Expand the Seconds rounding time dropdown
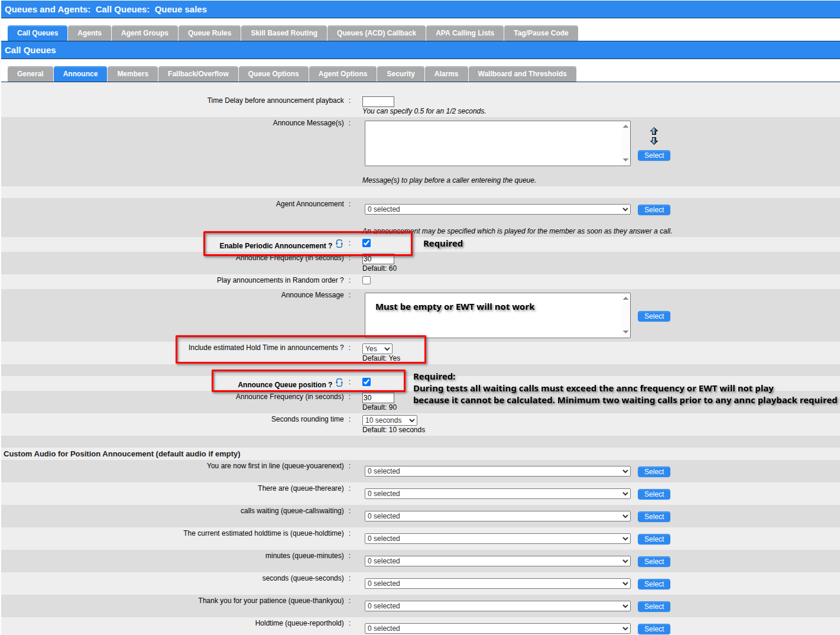Viewport: 840px width, 635px height. pyautogui.click(x=390, y=420)
